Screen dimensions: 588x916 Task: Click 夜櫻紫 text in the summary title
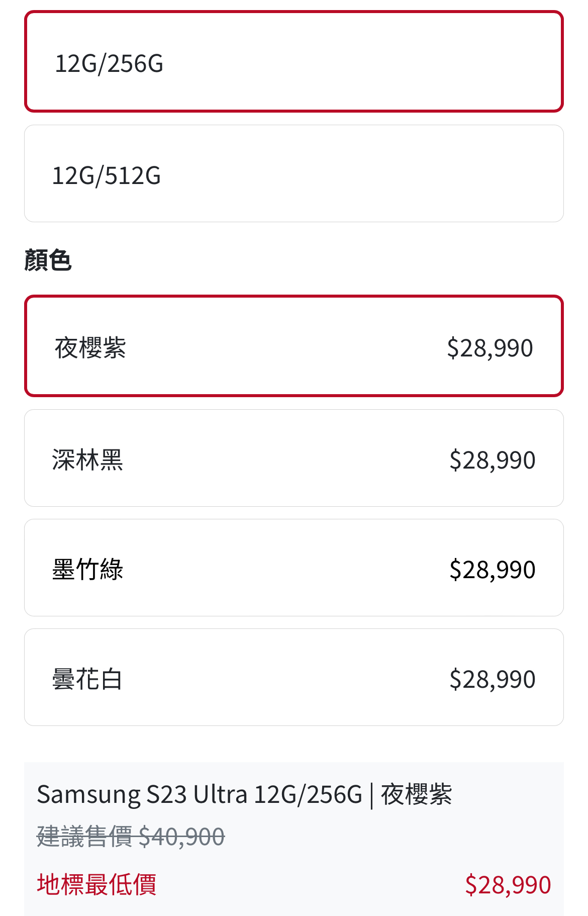[x=416, y=795]
